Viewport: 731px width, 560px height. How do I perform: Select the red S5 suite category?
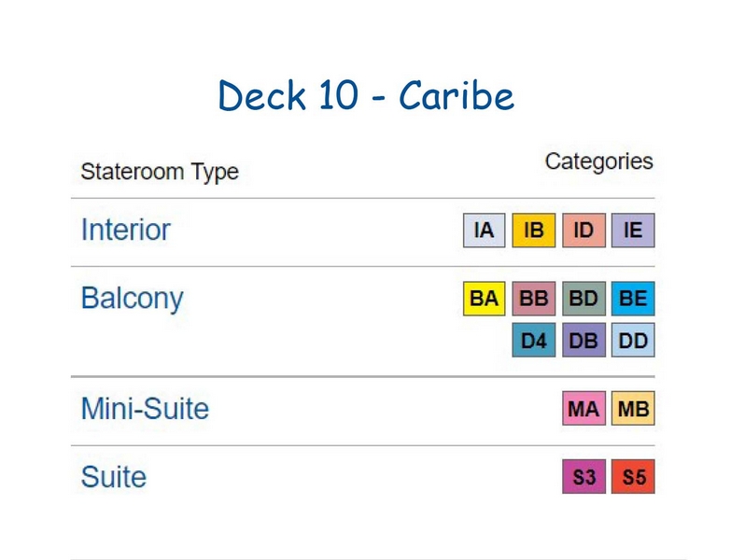click(x=633, y=477)
